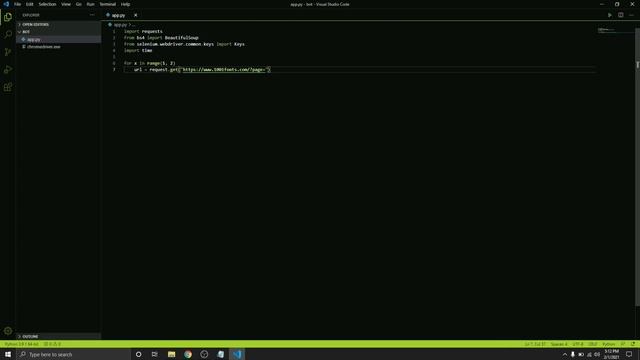Screen dimensions: 640x360
Task: Open the Run and Debug view
Action: coord(8,70)
